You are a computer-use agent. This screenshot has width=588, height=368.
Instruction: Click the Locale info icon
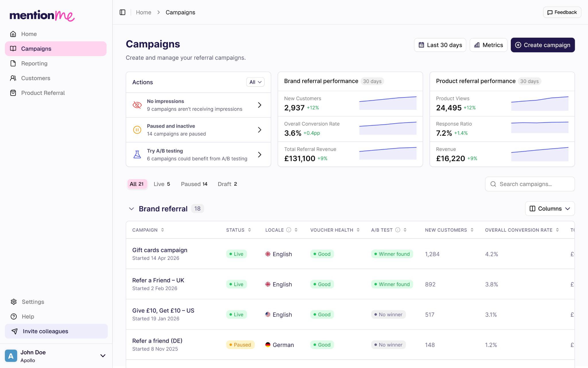pos(289,230)
